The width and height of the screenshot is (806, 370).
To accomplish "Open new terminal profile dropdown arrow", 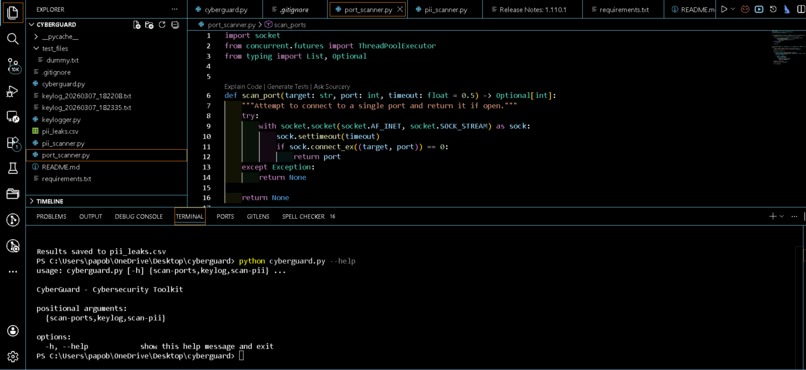I will coord(782,216).
